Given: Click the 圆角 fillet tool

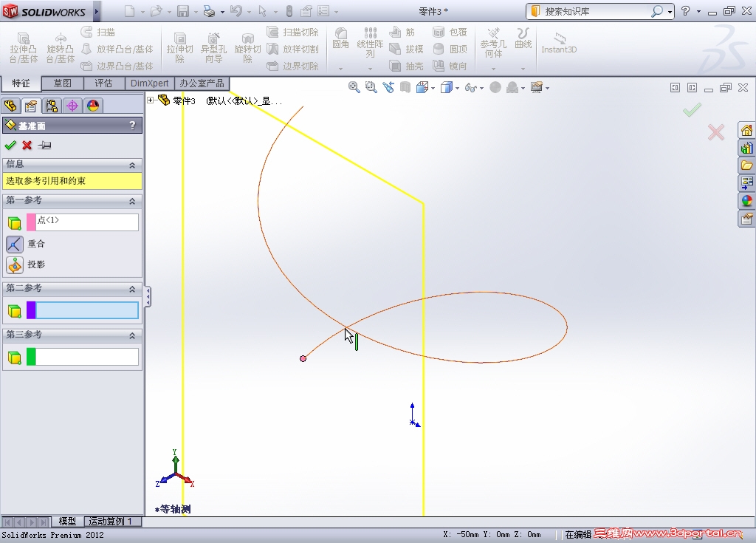Looking at the screenshot, I should [341, 38].
